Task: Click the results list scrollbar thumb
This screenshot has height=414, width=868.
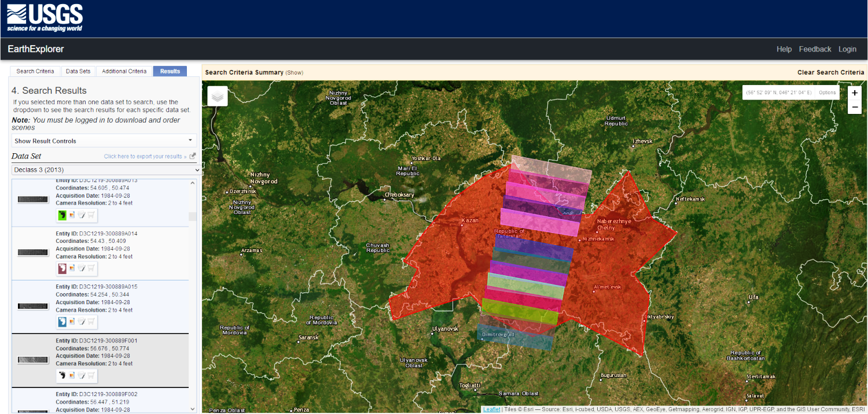Action: tap(193, 216)
